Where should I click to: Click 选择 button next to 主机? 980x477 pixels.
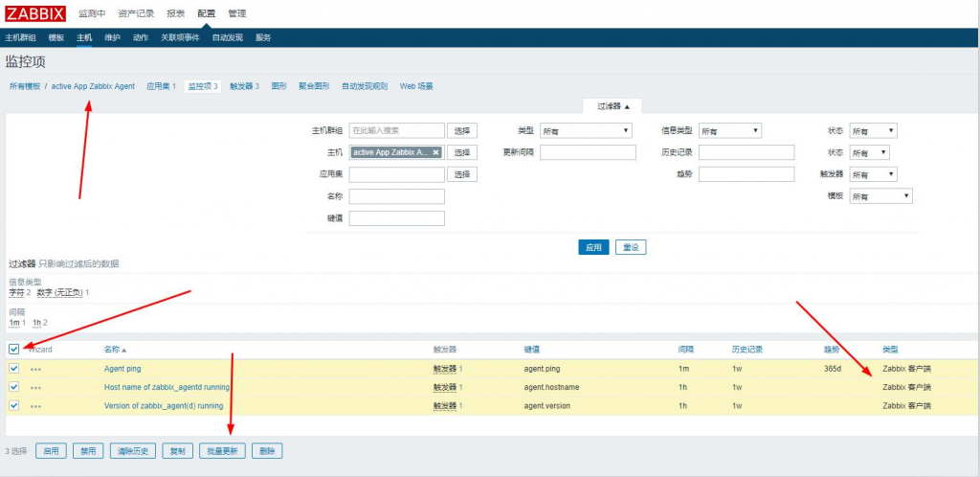tap(462, 152)
